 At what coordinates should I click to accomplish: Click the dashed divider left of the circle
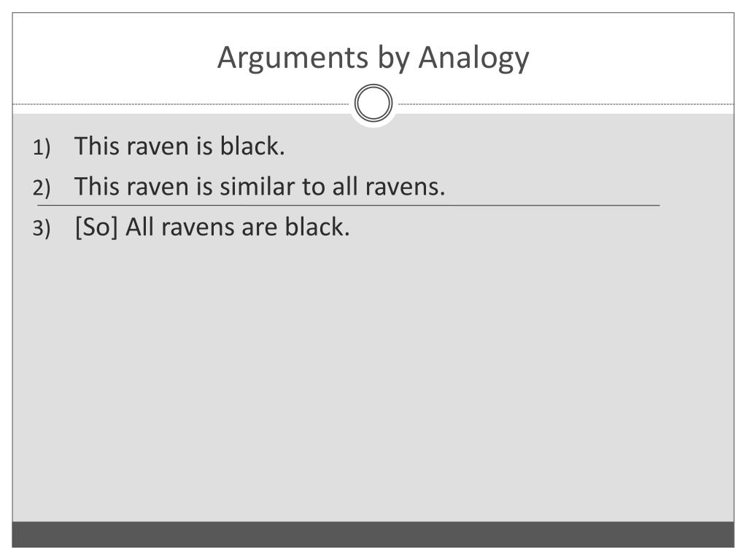181,104
